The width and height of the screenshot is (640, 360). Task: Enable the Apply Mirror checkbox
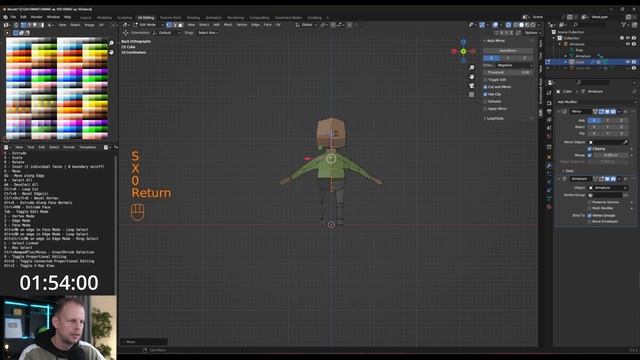click(485, 109)
